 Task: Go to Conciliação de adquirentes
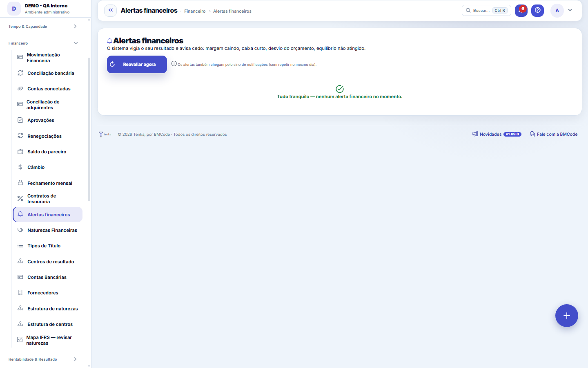[47, 105]
